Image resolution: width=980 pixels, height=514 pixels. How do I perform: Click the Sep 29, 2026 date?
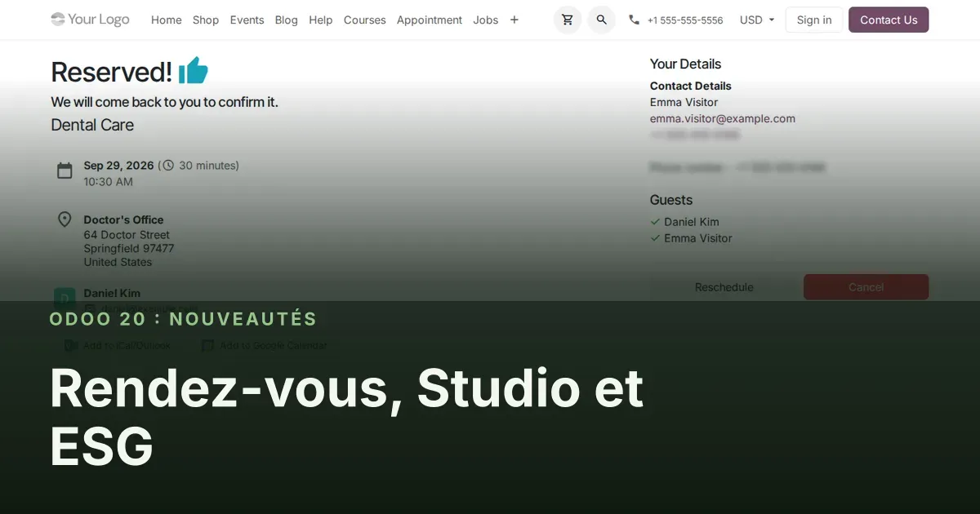pyautogui.click(x=118, y=166)
